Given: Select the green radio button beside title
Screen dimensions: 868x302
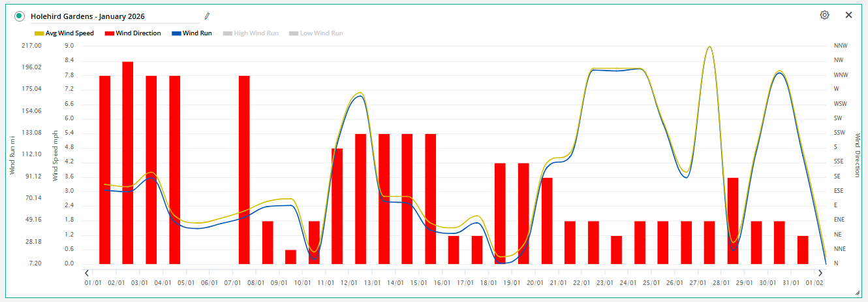Looking at the screenshot, I should point(20,16).
